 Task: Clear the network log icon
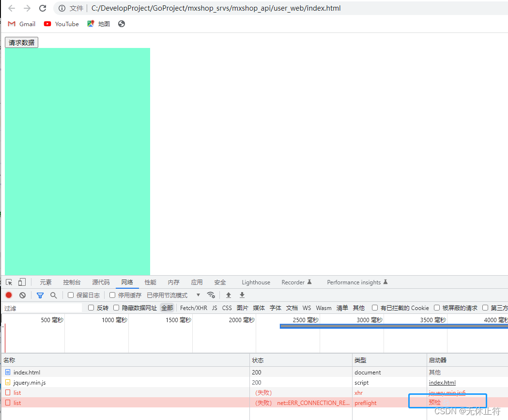(x=22, y=295)
